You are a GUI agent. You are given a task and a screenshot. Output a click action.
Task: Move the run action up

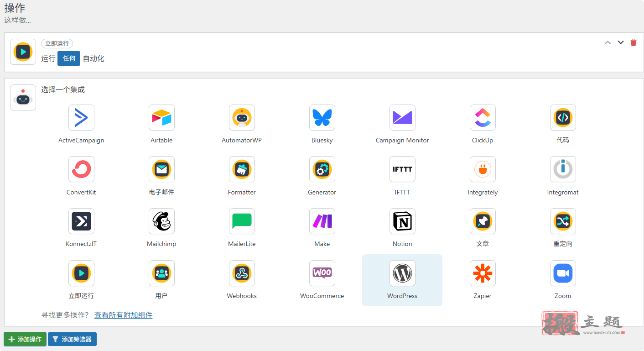[x=608, y=42]
